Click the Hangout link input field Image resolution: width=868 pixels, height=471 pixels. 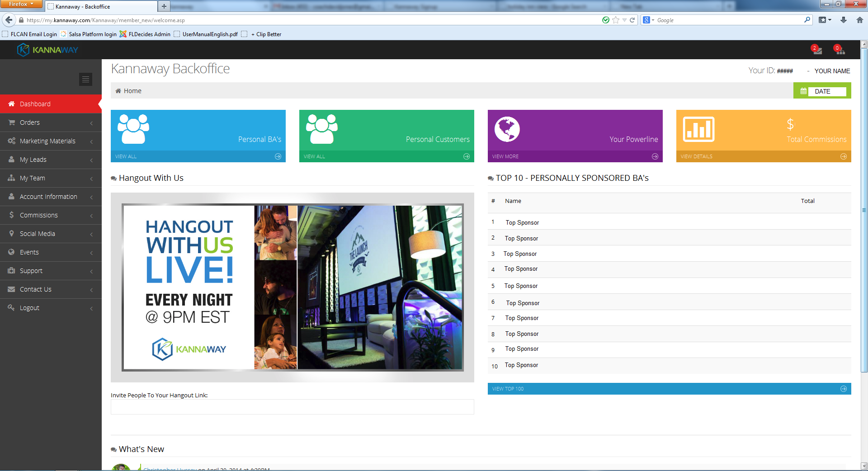pos(292,407)
